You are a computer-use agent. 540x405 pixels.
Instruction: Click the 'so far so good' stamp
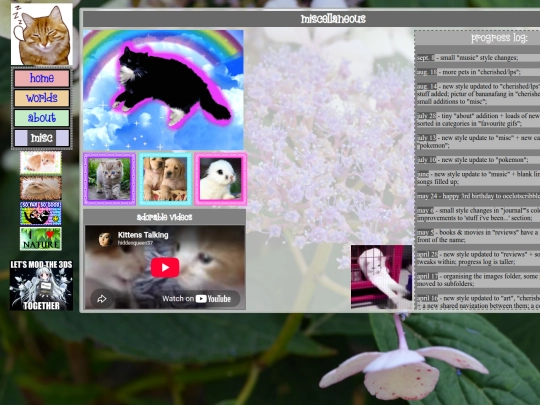coord(41,214)
